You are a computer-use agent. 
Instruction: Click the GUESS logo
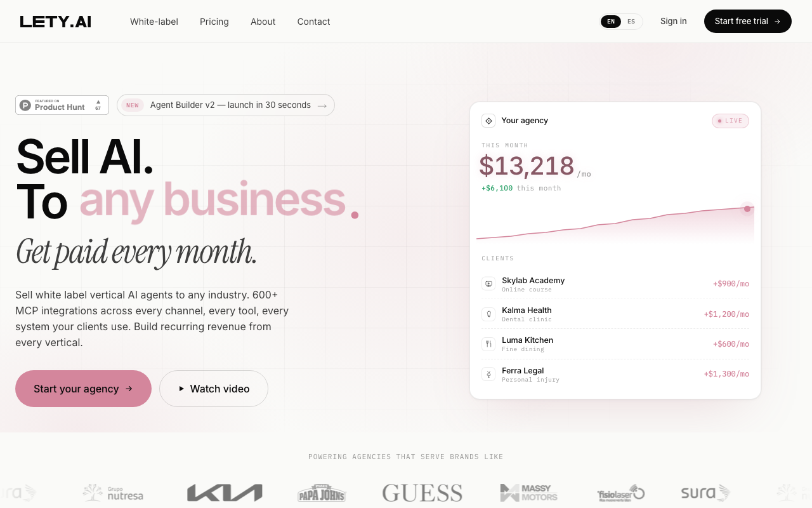422,493
